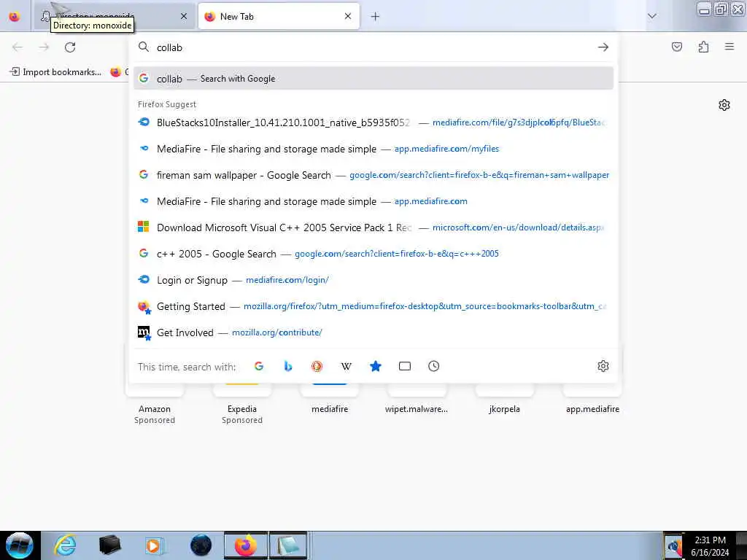Open the MediaFire app.mediafire.com suggestion
747x560 pixels.
pyautogui.click(x=373, y=201)
